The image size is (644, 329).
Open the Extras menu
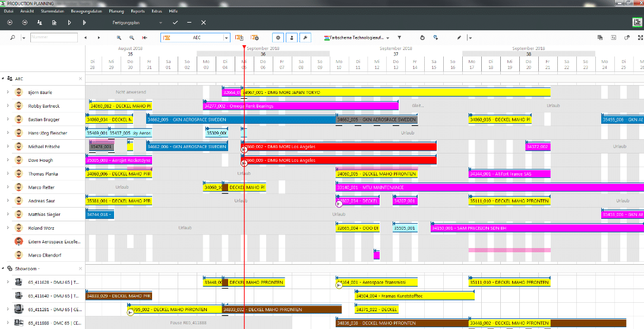coord(156,11)
